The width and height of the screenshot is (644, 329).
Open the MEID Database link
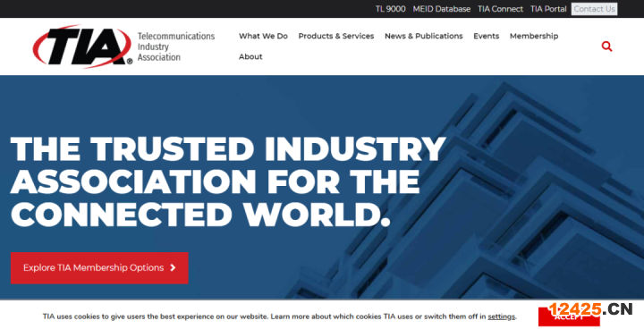[x=442, y=9]
